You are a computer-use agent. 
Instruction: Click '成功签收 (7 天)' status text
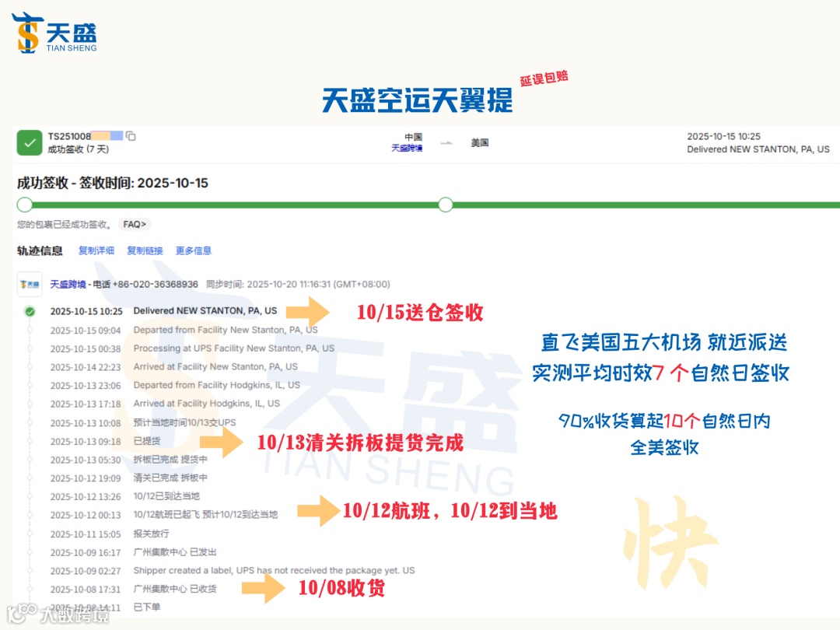79,149
